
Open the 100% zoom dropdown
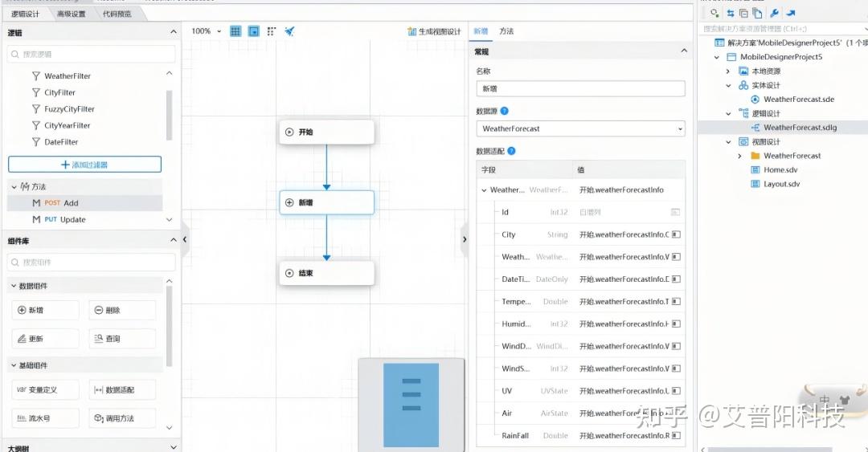coord(206,31)
